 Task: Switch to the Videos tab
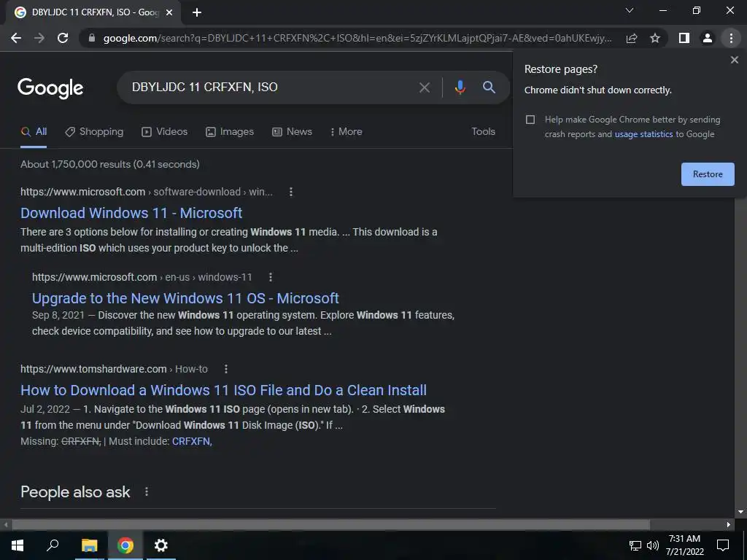tap(165, 132)
